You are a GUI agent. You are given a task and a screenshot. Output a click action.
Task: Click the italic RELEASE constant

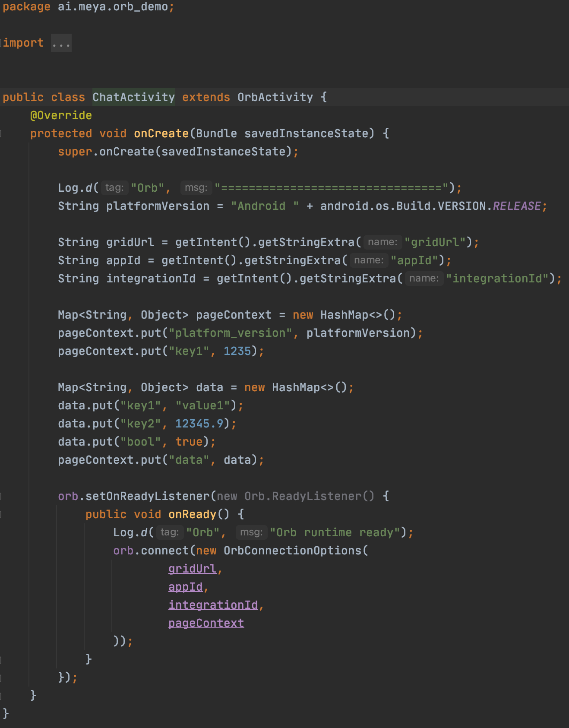[x=517, y=206]
